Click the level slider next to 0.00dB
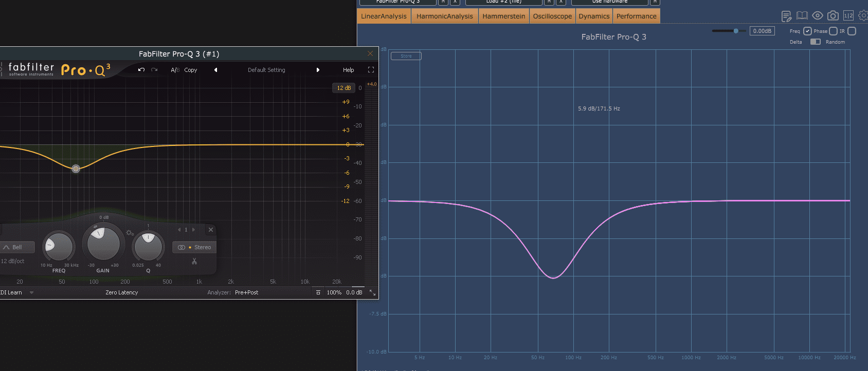The width and height of the screenshot is (868, 371). 729,31
